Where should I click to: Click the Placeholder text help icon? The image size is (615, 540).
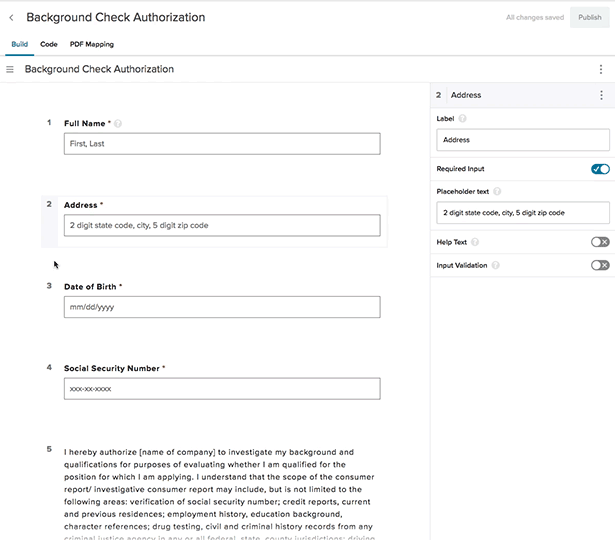[x=497, y=191]
